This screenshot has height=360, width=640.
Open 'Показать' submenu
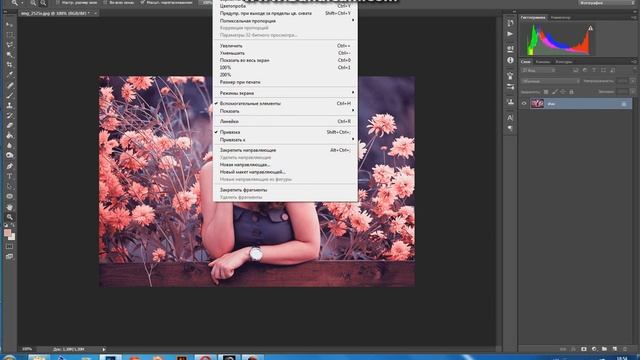click(x=285, y=111)
